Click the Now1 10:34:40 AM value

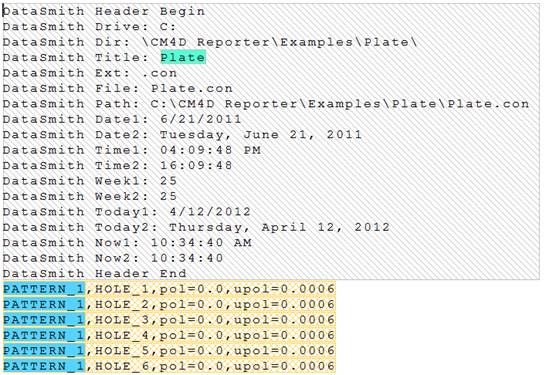coord(201,242)
